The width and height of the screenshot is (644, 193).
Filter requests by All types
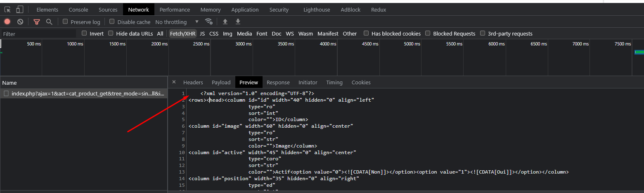(160, 33)
